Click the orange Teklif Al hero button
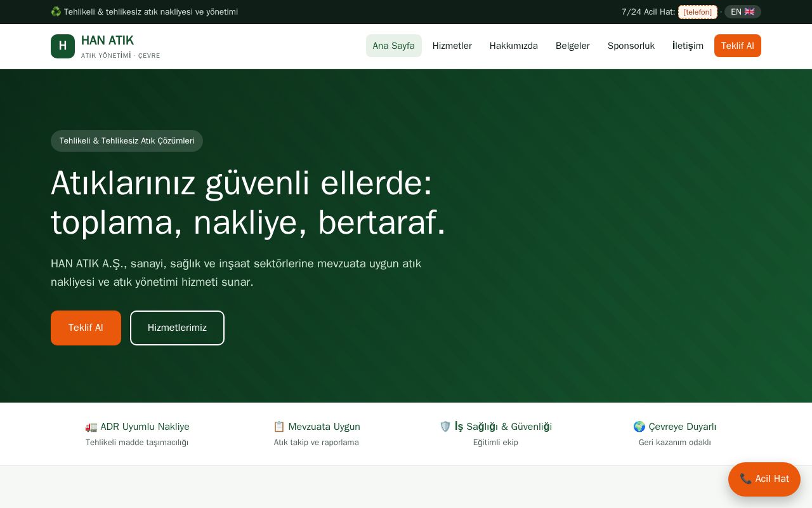 click(x=86, y=328)
